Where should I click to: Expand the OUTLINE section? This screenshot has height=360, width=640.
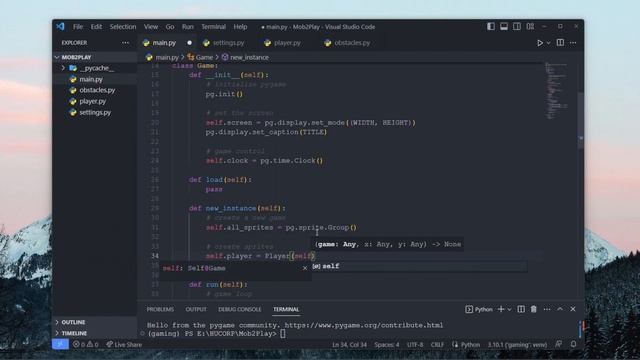pos(95,322)
